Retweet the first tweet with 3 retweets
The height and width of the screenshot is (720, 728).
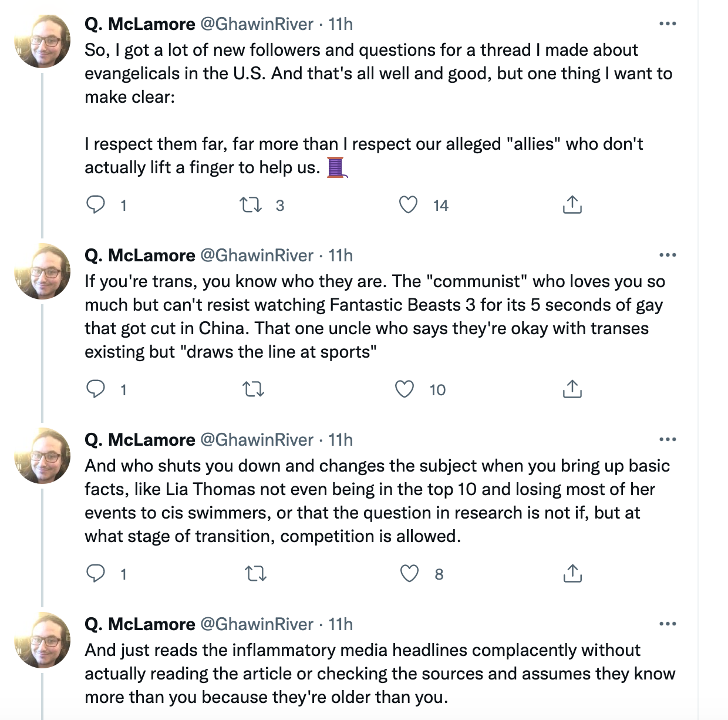[x=251, y=205]
